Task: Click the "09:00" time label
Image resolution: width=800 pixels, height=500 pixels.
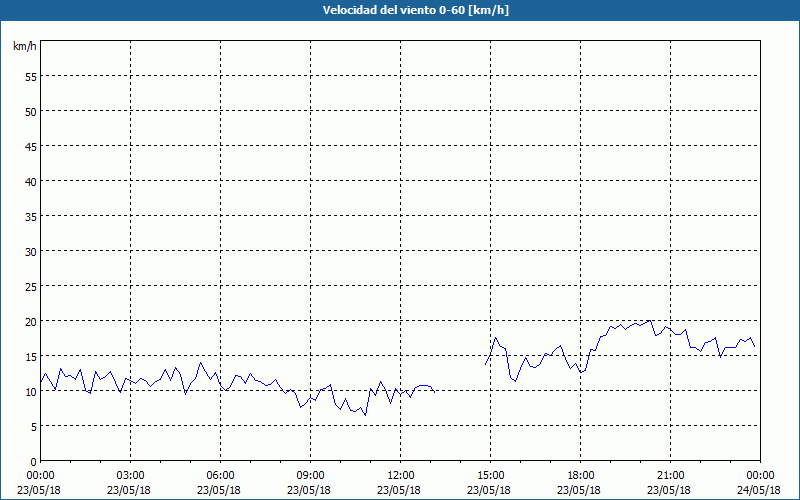Action: 311,476
